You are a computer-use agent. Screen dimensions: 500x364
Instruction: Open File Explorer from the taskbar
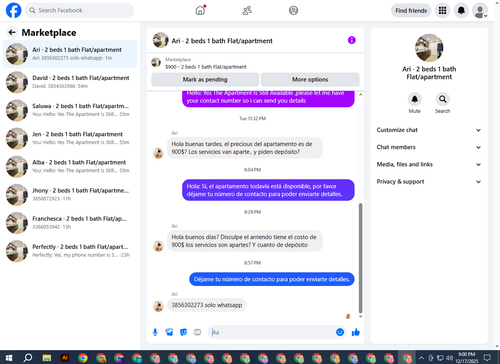click(47, 358)
